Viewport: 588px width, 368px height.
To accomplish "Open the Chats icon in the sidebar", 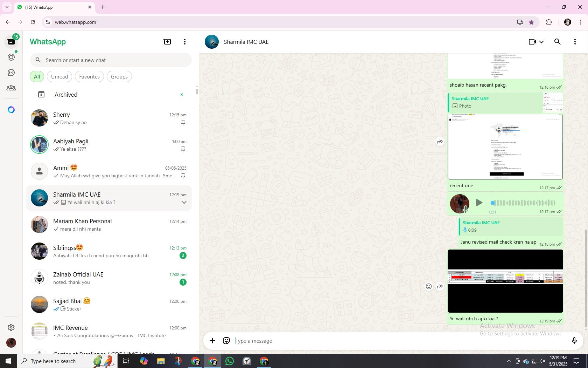I will click(11, 42).
